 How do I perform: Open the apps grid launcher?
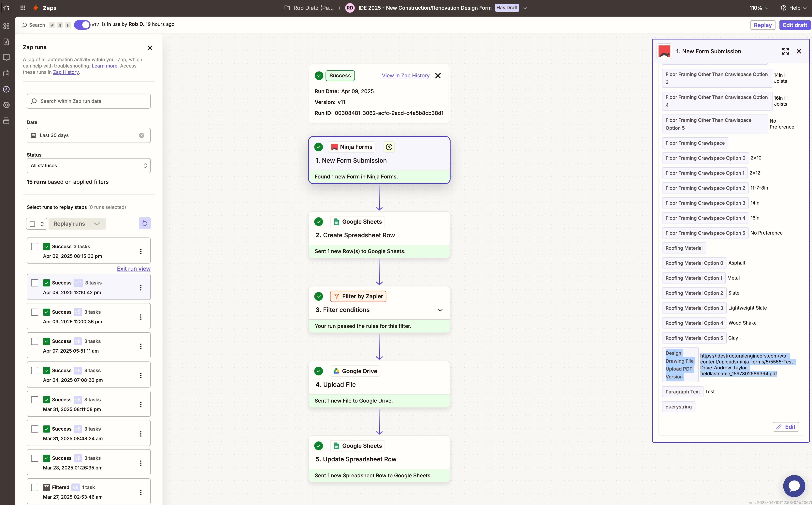(23, 8)
